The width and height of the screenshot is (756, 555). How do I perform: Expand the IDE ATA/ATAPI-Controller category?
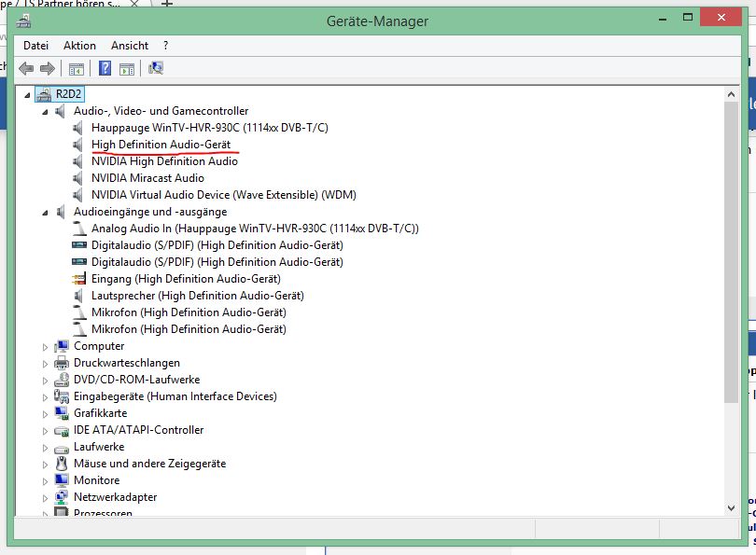coord(45,431)
